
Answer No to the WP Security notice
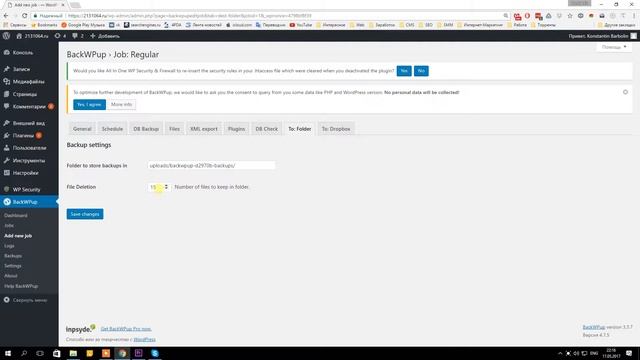[421, 71]
